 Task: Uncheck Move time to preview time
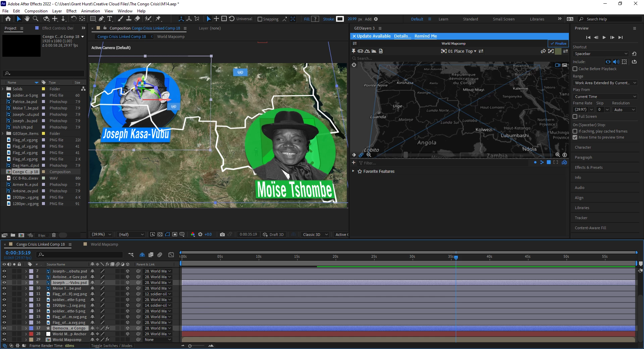pos(575,137)
